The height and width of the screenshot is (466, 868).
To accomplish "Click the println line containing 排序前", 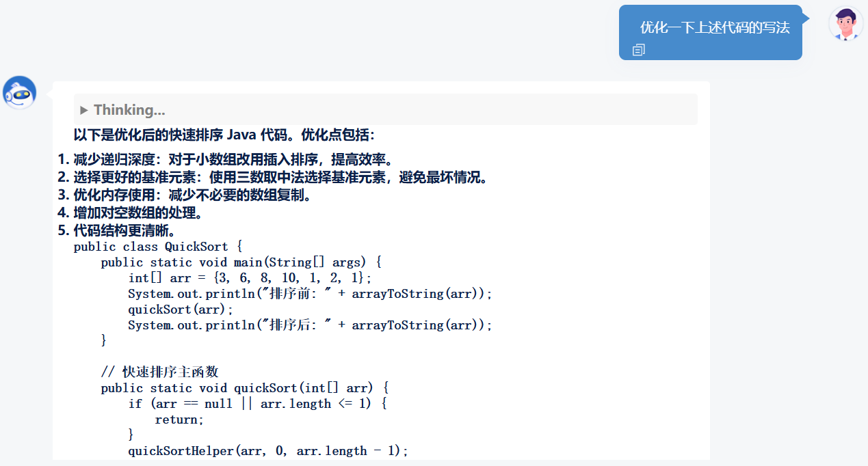I will pos(310,294).
